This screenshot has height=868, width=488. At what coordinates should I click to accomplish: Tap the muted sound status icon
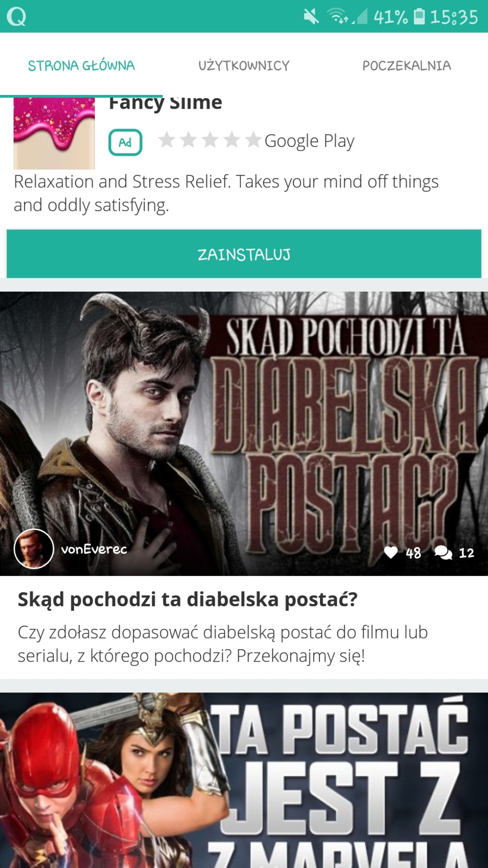point(311,17)
